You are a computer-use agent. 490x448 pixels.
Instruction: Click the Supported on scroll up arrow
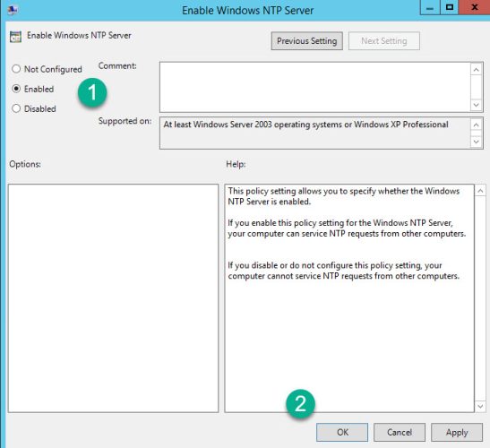click(x=476, y=125)
